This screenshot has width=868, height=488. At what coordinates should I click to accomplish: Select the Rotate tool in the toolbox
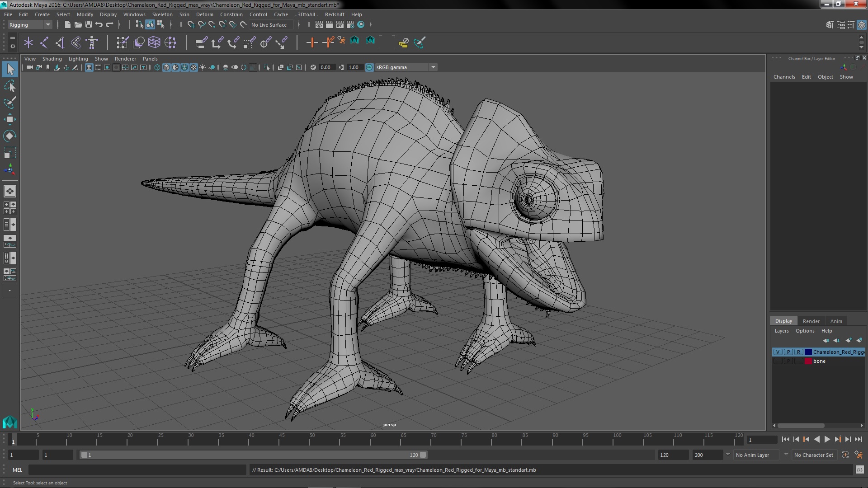9,136
